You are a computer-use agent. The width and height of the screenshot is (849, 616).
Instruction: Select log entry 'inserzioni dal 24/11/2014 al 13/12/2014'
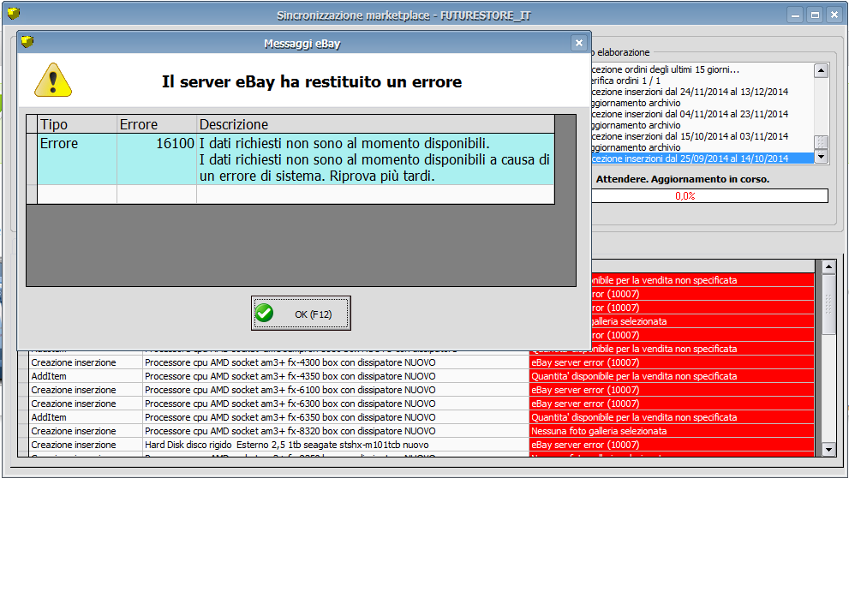(703, 92)
